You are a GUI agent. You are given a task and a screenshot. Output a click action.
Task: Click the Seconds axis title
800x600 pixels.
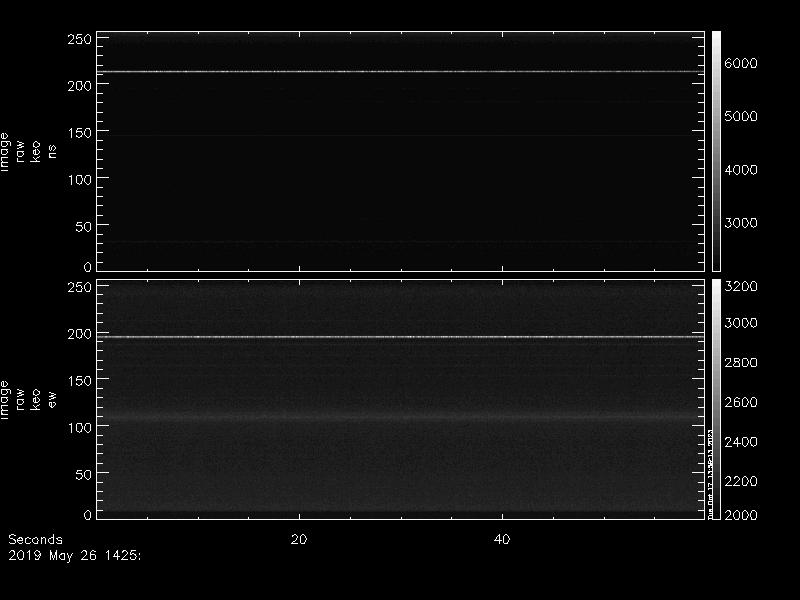(x=35, y=540)
